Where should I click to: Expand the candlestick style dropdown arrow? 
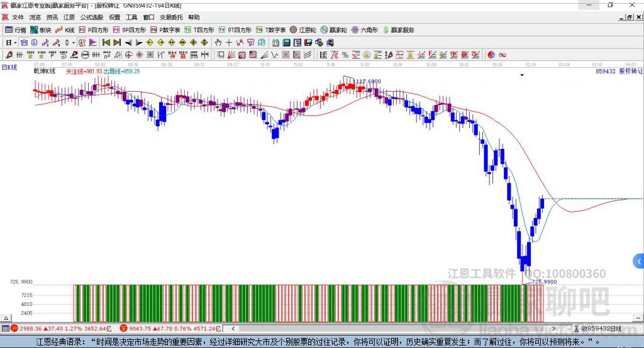click(x=74, y=43)
